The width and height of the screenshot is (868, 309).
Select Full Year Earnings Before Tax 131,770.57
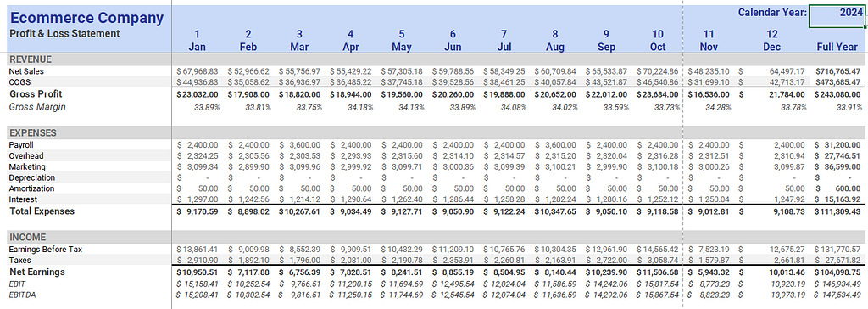838,250
